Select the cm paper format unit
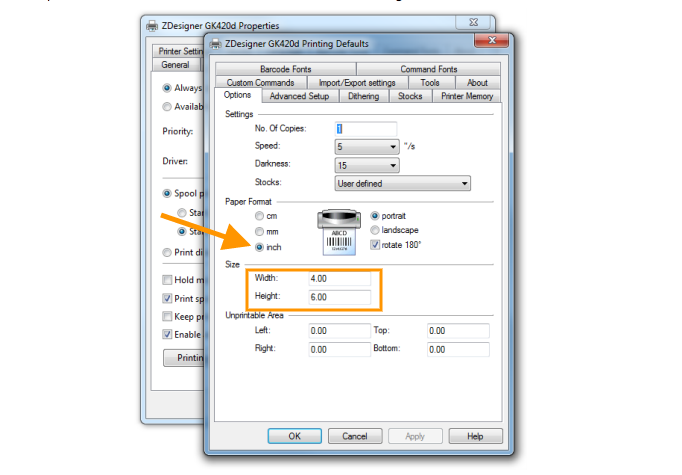The image size is (682, 475). click(x=259, y=216)
